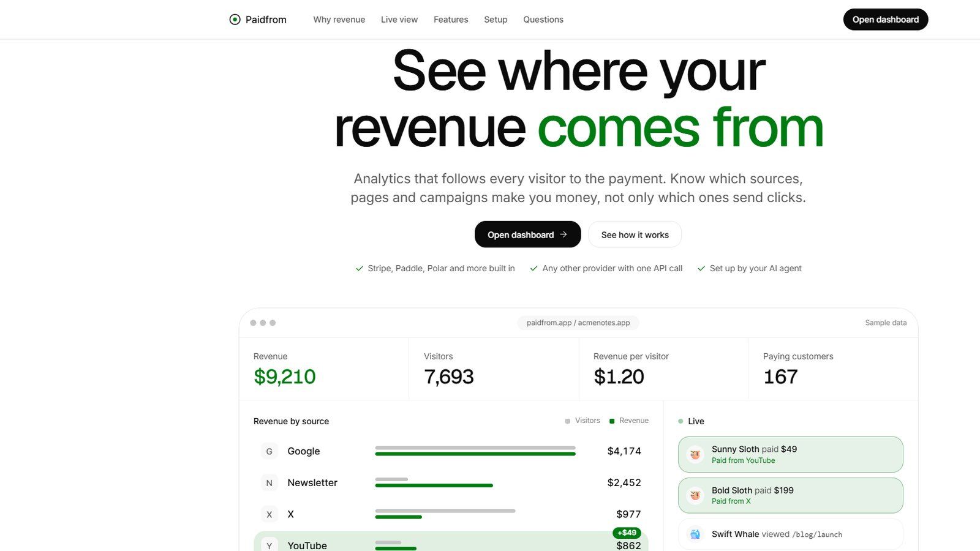The width and height of the screenshot is (980, 551).
Task: Click the 167 paying customers number
Action: (780, 377)
